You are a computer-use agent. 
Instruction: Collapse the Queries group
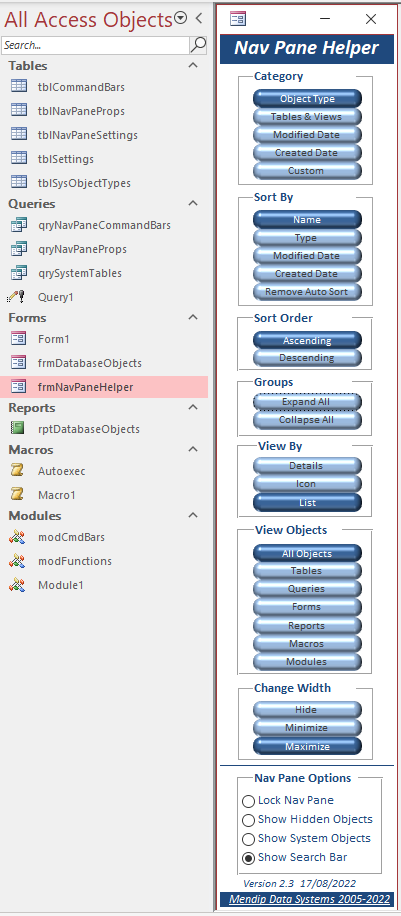[193, 203]
